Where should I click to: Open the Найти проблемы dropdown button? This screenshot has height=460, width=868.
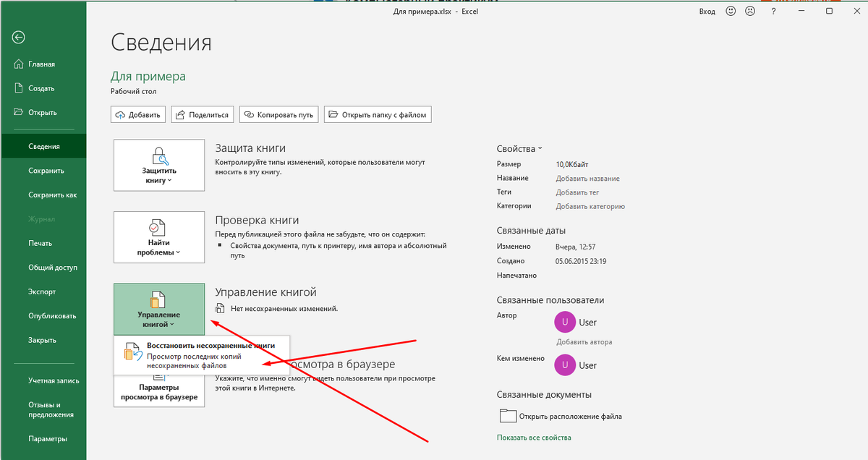159,237
